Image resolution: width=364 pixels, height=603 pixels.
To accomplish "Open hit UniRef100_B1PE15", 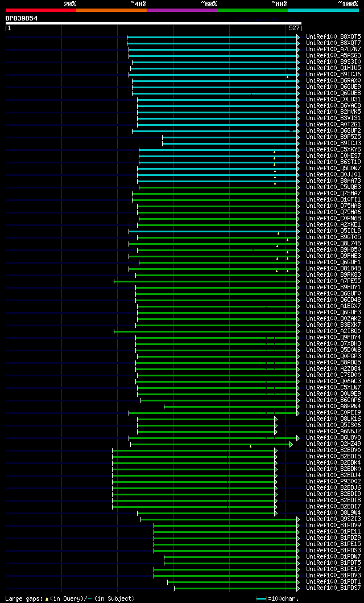I will [x=333, y=545].
